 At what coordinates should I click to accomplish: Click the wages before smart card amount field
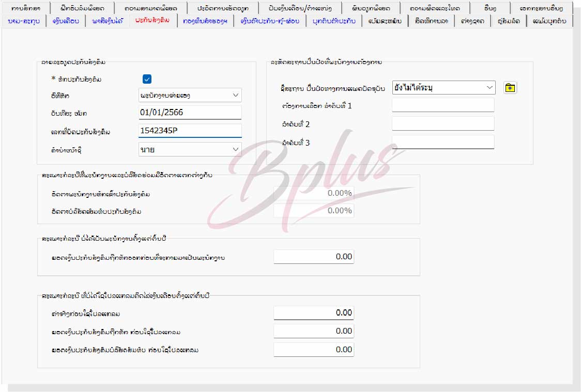314,313
